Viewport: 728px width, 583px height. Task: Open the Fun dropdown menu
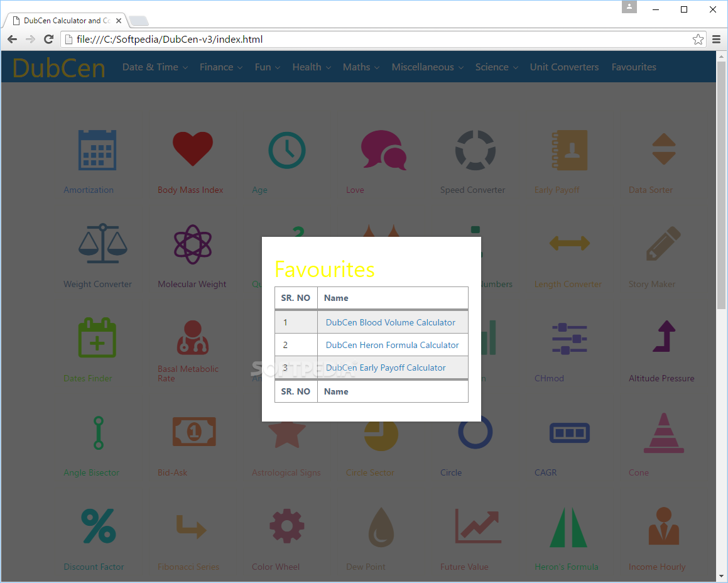(x=268, y=67)
